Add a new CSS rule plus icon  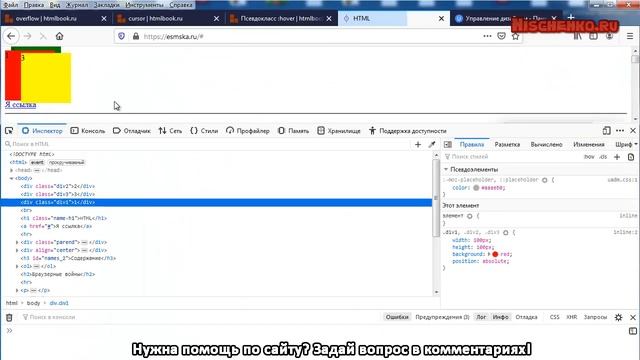coord(617,157)
